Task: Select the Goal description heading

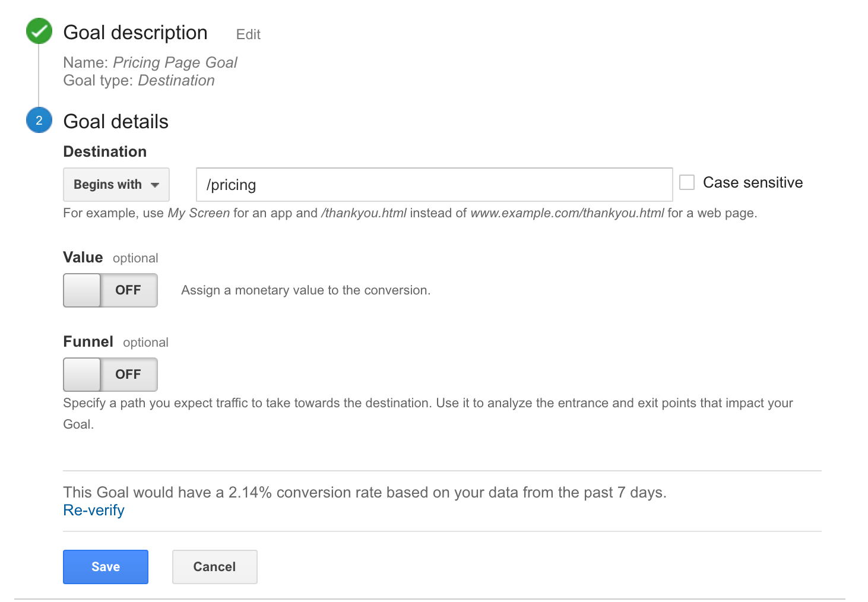Action: tap(135, 33)
